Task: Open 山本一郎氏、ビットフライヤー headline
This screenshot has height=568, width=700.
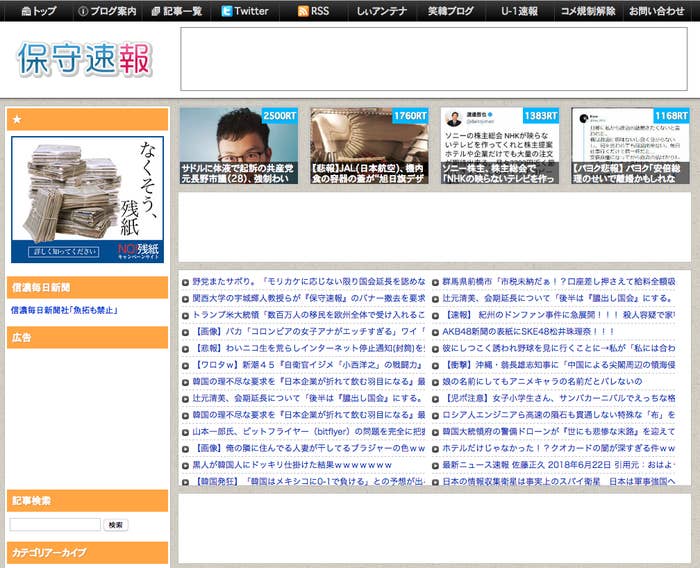Action: 308,432
